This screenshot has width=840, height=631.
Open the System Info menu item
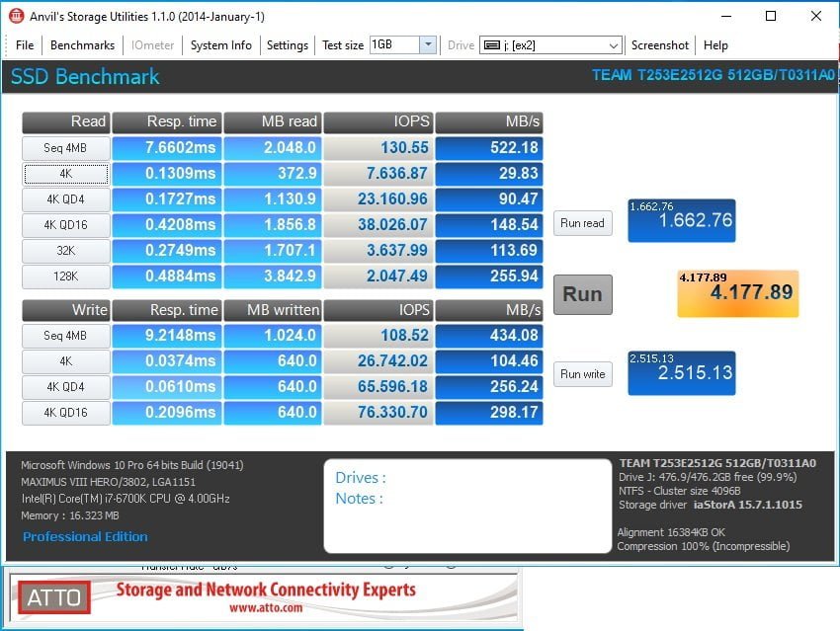(220, 45)
